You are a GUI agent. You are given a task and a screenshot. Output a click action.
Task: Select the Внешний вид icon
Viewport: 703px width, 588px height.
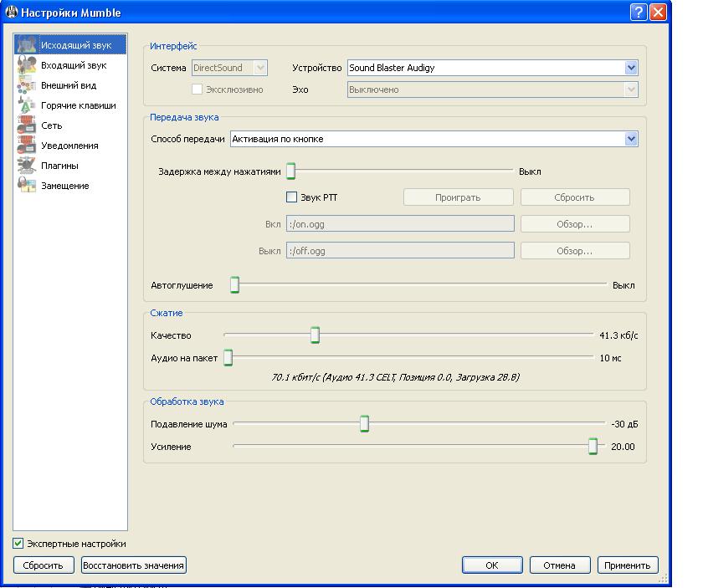click(x=26, y=85)
